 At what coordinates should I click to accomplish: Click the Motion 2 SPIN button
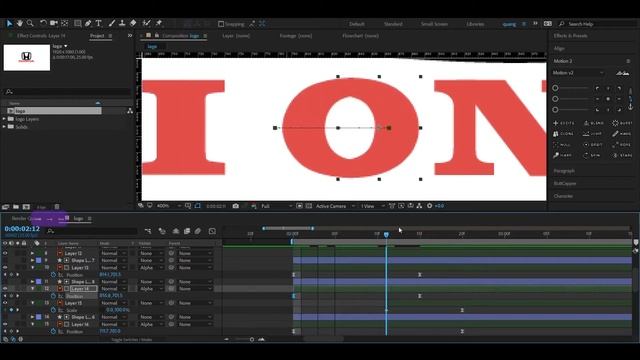(x=593, y=156)
